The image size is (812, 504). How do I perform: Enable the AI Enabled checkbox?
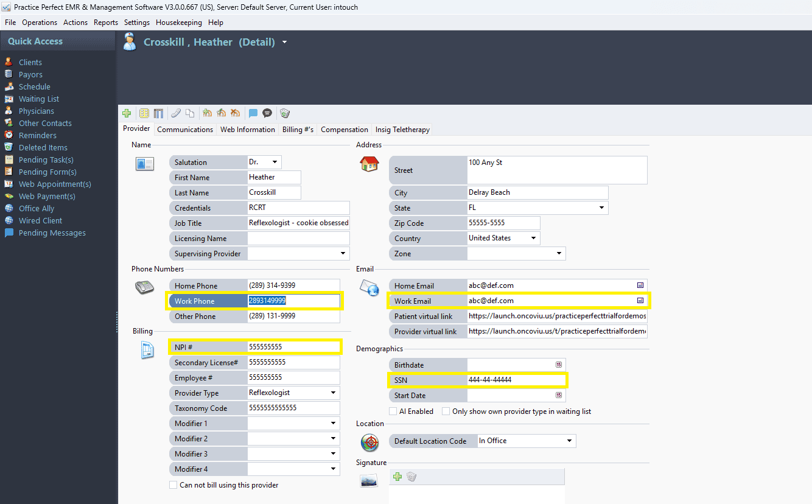pyautogui.click(x=393, y=411)
